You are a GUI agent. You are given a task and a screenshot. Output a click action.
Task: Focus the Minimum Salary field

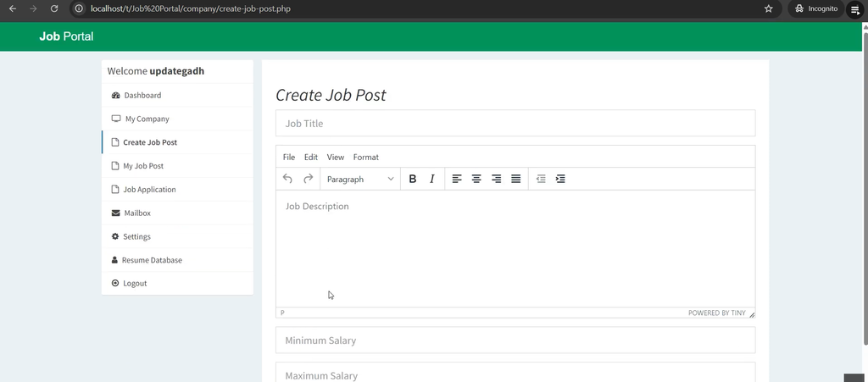tap(515, 340)
